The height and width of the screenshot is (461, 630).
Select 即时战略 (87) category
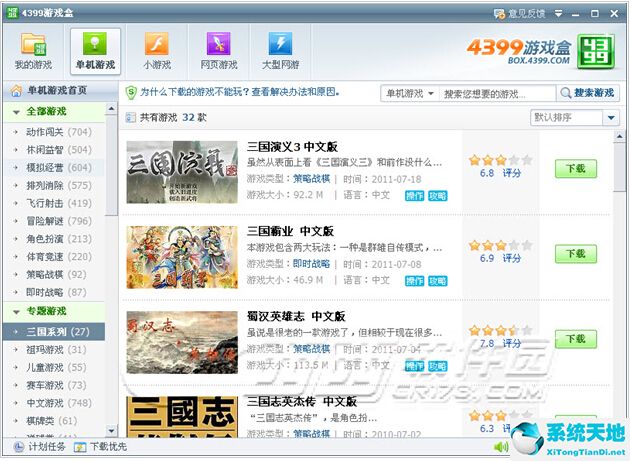[54, 292]
